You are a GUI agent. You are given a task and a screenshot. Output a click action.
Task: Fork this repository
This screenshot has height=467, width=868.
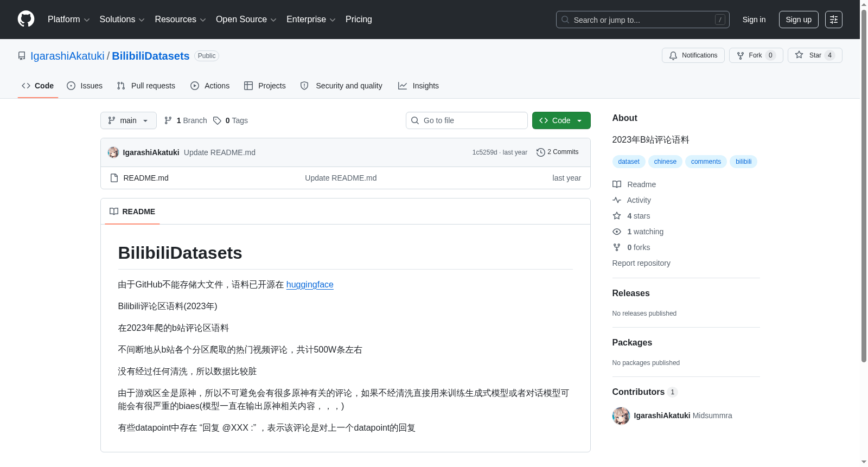click(756, 55)
